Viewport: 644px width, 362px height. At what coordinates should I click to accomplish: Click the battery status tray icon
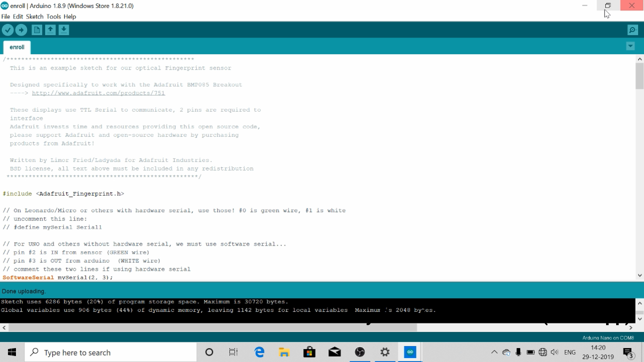[x=531, y=352]
